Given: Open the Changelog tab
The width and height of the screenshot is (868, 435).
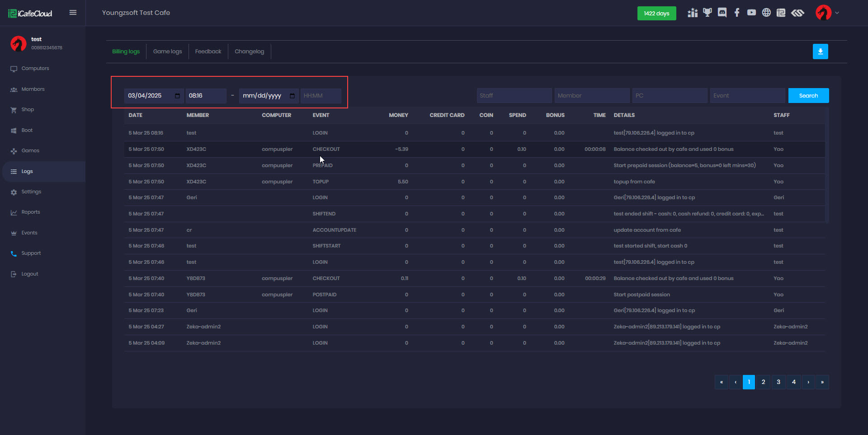Looking at the screenshot, I should pyautogui.click(x=249, y=51).
